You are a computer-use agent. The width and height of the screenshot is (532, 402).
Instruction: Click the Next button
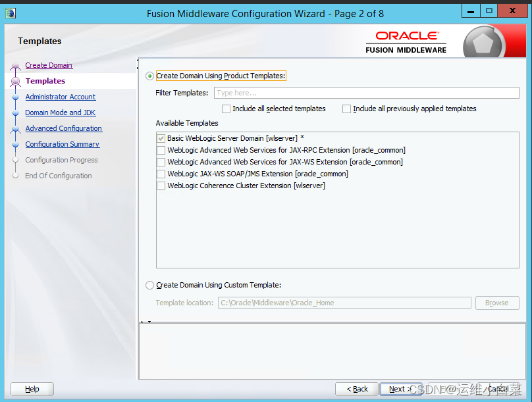coord(400,389)
